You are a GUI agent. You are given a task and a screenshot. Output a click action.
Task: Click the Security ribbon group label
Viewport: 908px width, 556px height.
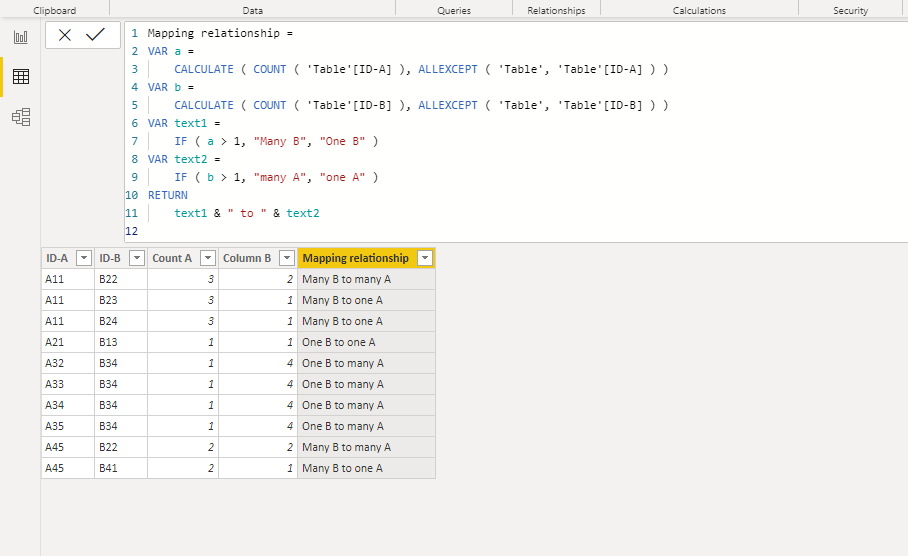[850, 10]
